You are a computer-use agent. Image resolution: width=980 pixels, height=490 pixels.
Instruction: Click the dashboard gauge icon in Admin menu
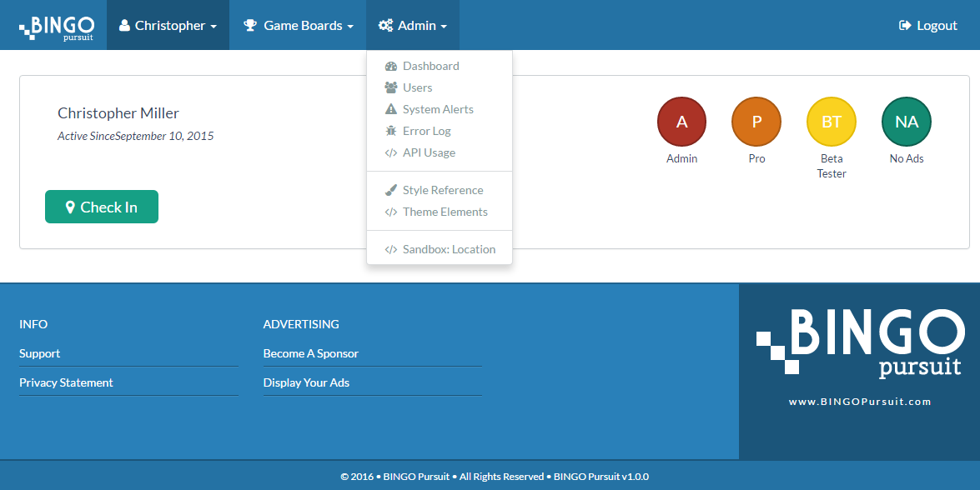coord(390,67)
